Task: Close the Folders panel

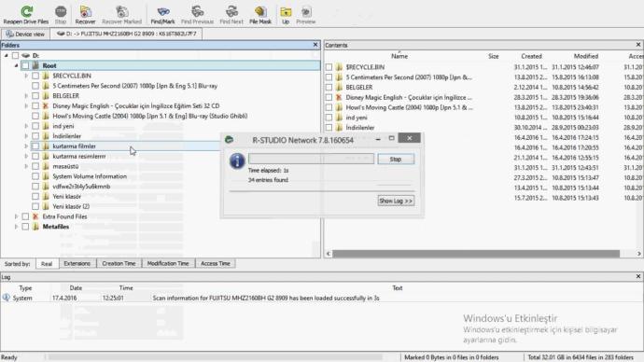Action: click(315, 45)
